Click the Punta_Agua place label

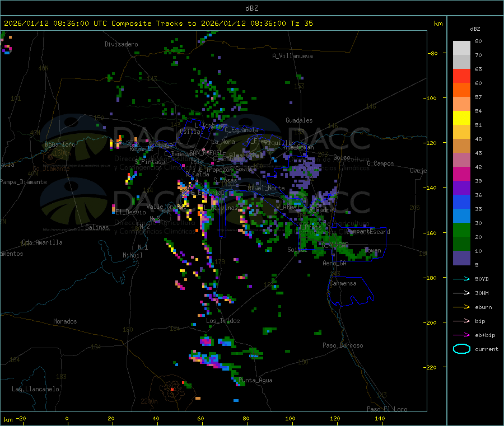(x=255, y=381)
